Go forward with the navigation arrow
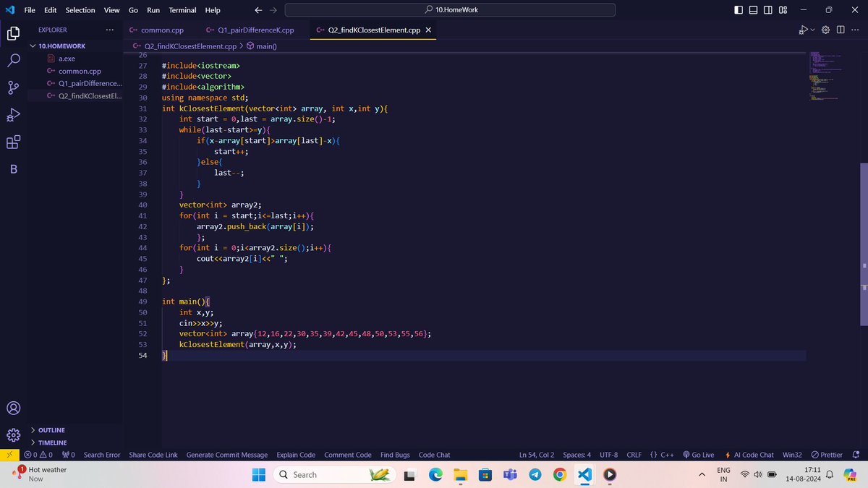Image resolution: width=868 pixels, height=488 pixels. 273,10
